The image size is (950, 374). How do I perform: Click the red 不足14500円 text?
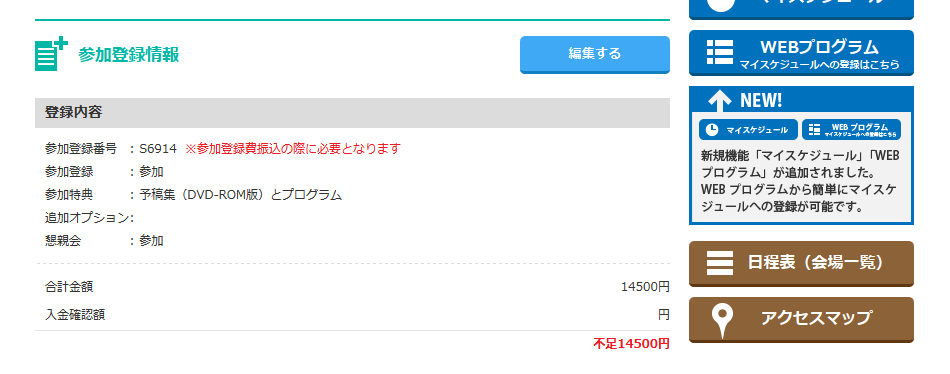click(x=631, y=344)
